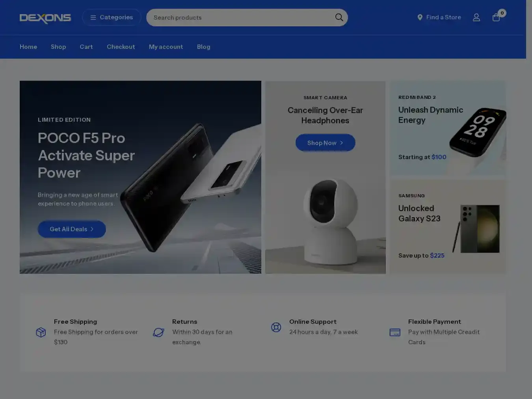
Task: Click the Shop Now button
Action: click(x=326, y=143)
